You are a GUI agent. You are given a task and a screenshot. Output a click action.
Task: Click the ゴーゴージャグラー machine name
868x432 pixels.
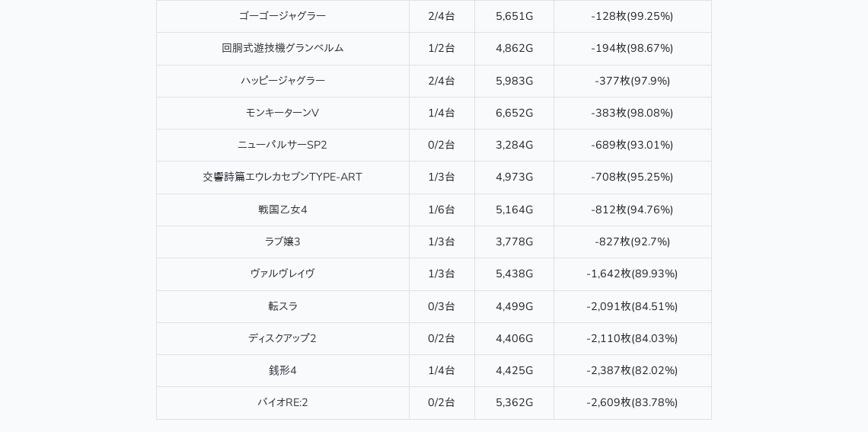tap(282, 16)
